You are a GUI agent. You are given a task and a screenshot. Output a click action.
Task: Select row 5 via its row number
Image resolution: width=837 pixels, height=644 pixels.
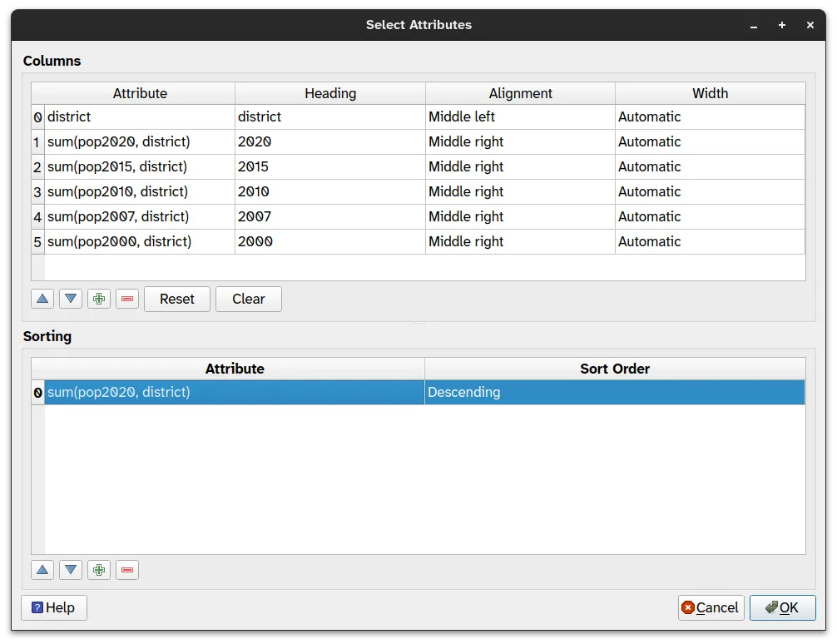click(37, 241)
